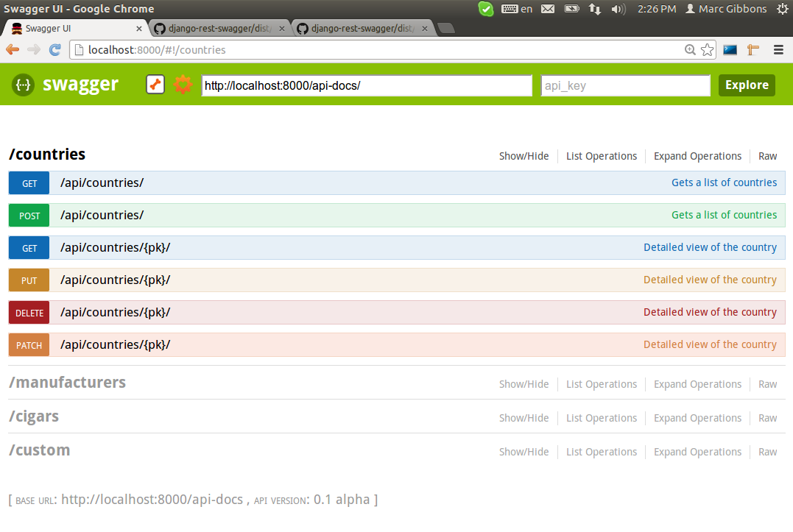Screen dimensions: 793x532
Task: Expand the PATCH /api/countries/{pk}/ operation
Action: click(397, 344)
